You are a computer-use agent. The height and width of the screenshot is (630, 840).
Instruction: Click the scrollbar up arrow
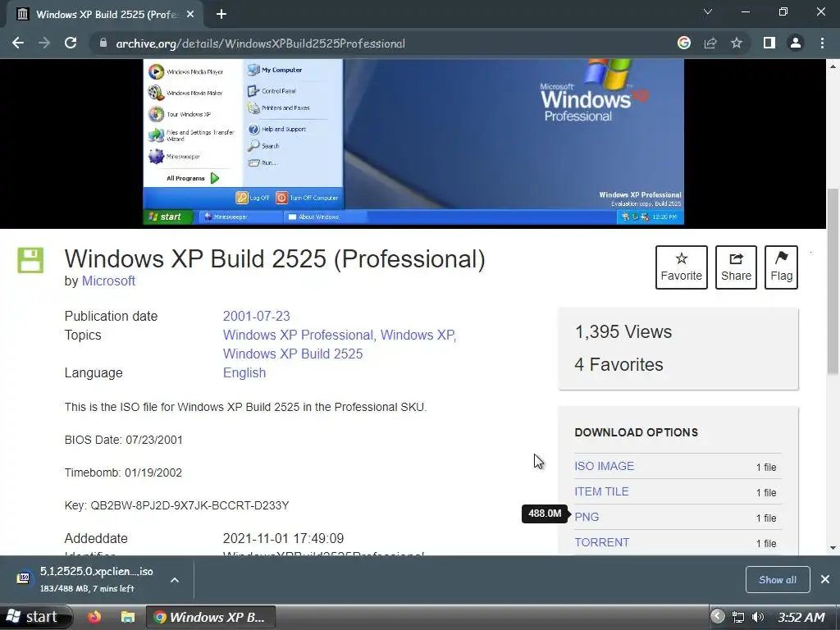pos(833,66)
